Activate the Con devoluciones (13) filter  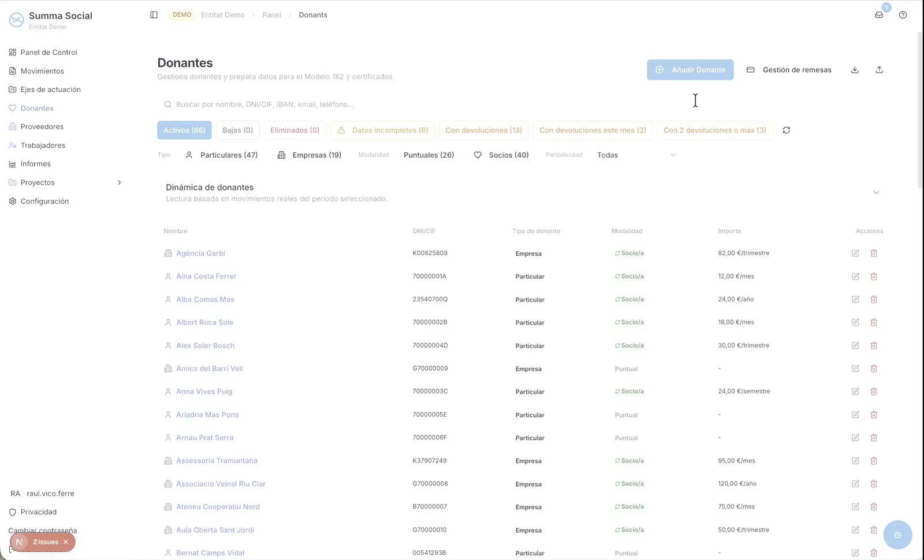click(x=483, y=130)
